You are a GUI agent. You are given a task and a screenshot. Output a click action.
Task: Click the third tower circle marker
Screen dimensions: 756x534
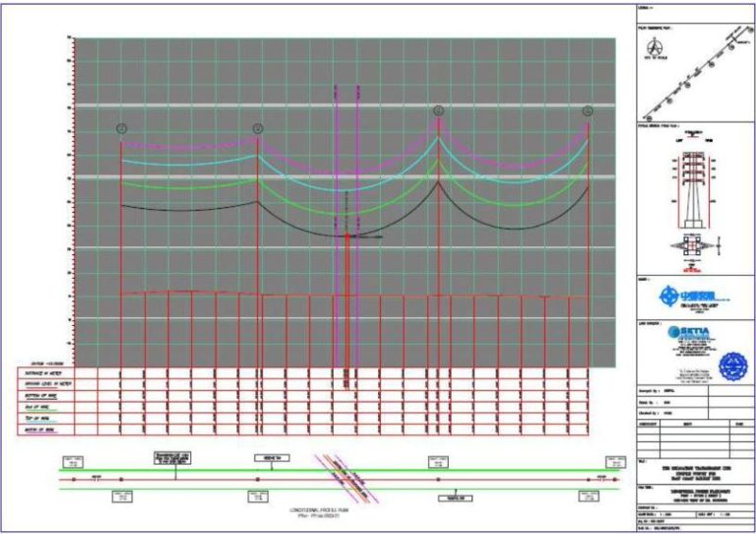coord(438,111)
